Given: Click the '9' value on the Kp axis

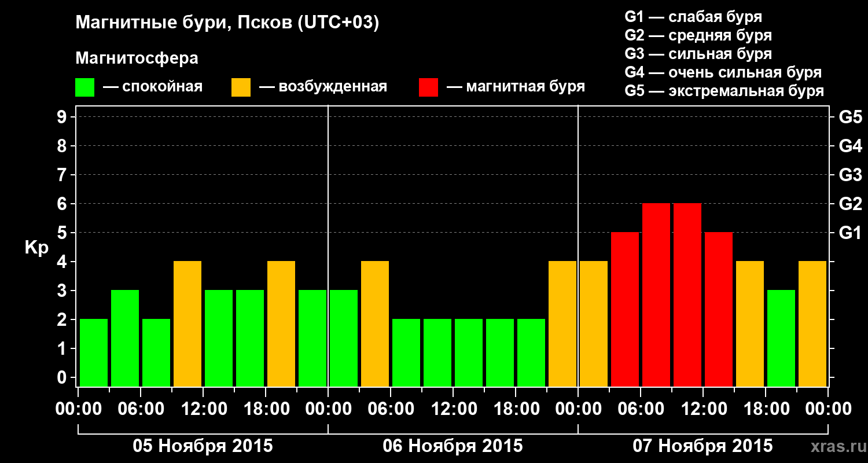Looking at the screenshot, I should [63, 117].
